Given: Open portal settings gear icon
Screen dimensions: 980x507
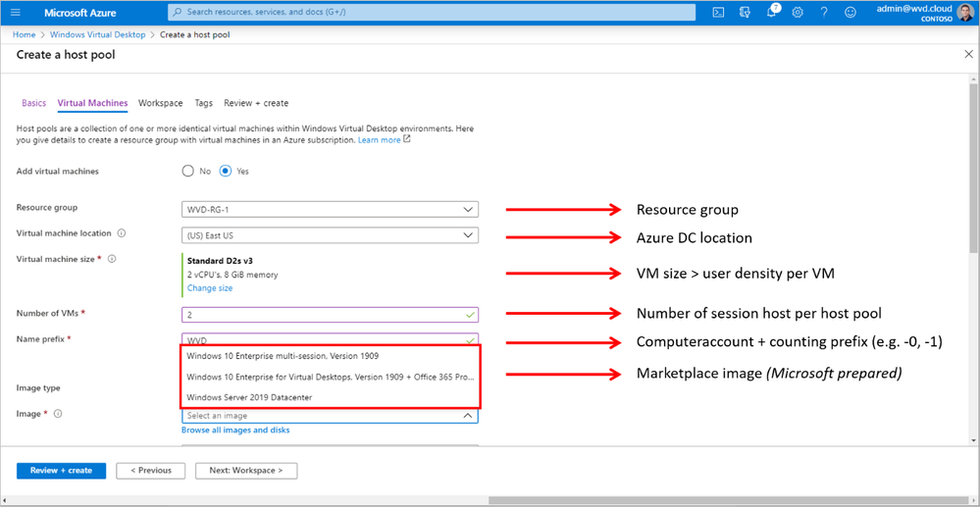Looking at the screenshot, I should pos(797,13).
